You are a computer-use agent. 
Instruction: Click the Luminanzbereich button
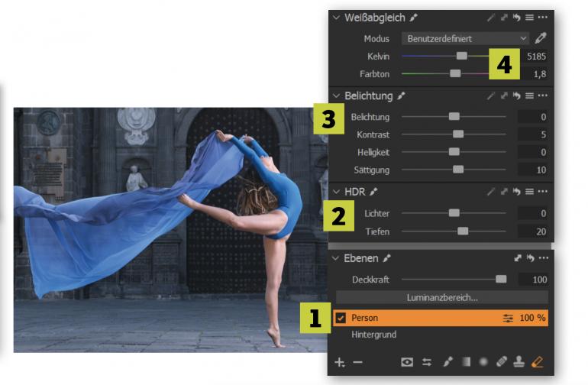click(x=441, y=297)
